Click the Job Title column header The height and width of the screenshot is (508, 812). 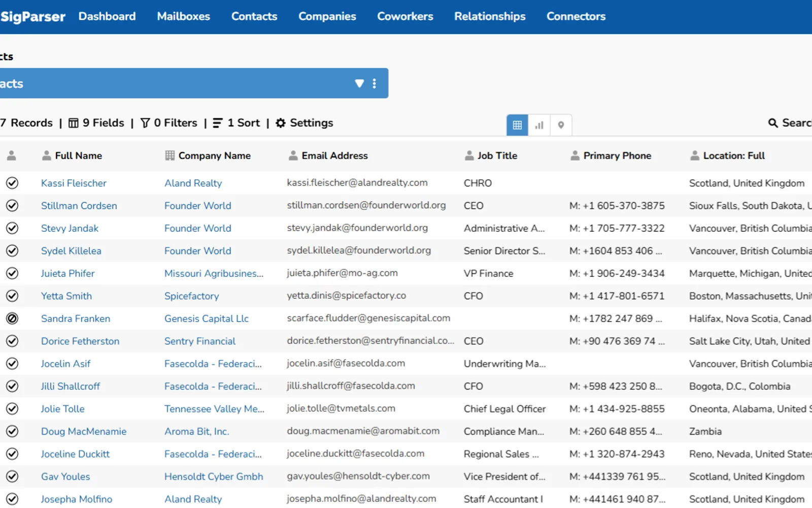pos(491,155)
